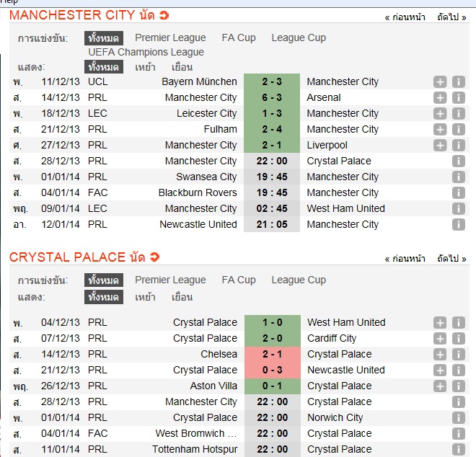Select Premier League filter in Manchester City section
The image size is (476, 457).
coord(170,37)
